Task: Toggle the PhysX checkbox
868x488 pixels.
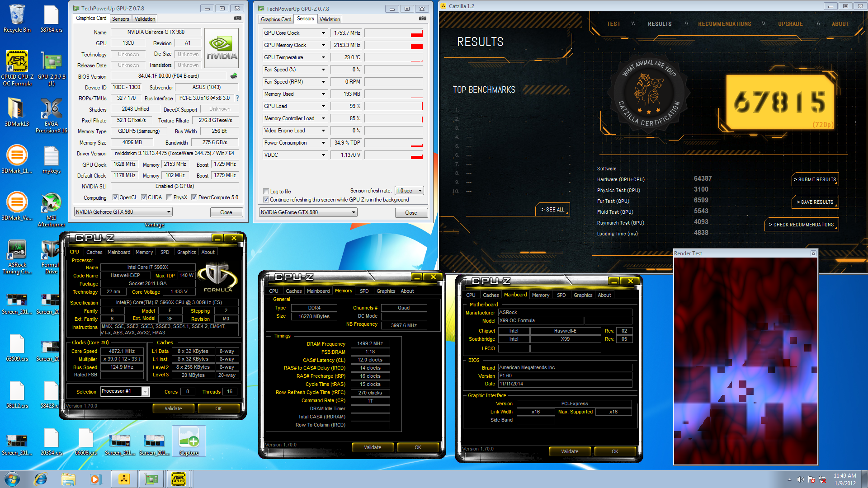Action: (169, 197)
